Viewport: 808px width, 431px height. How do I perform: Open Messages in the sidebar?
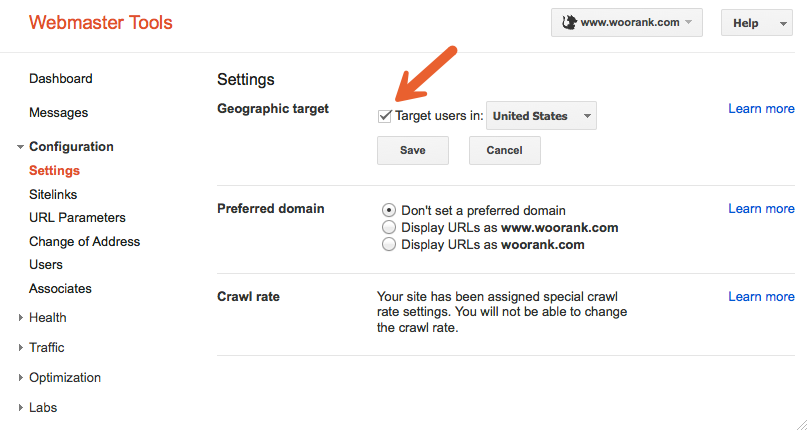coord(58,112)
